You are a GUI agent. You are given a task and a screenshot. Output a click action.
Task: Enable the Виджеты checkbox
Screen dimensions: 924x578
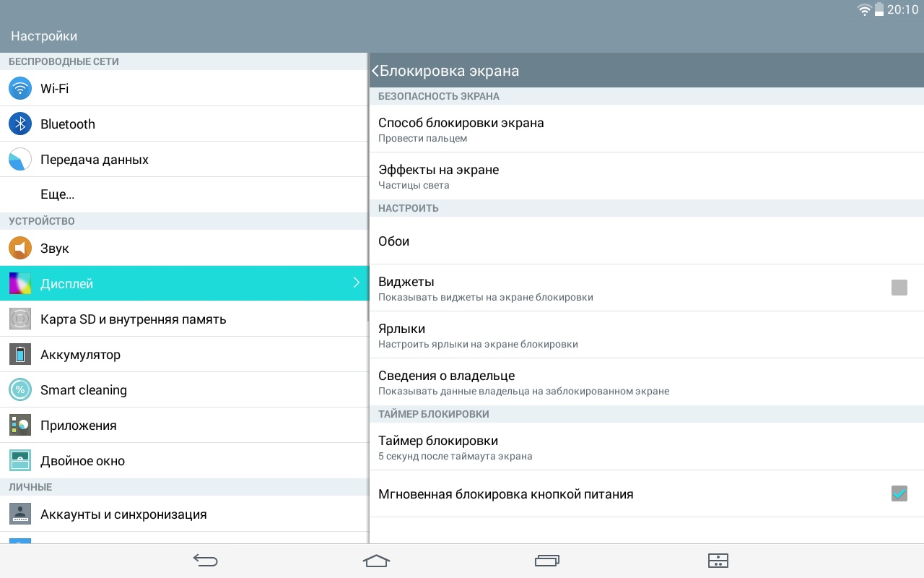point(899,288)
